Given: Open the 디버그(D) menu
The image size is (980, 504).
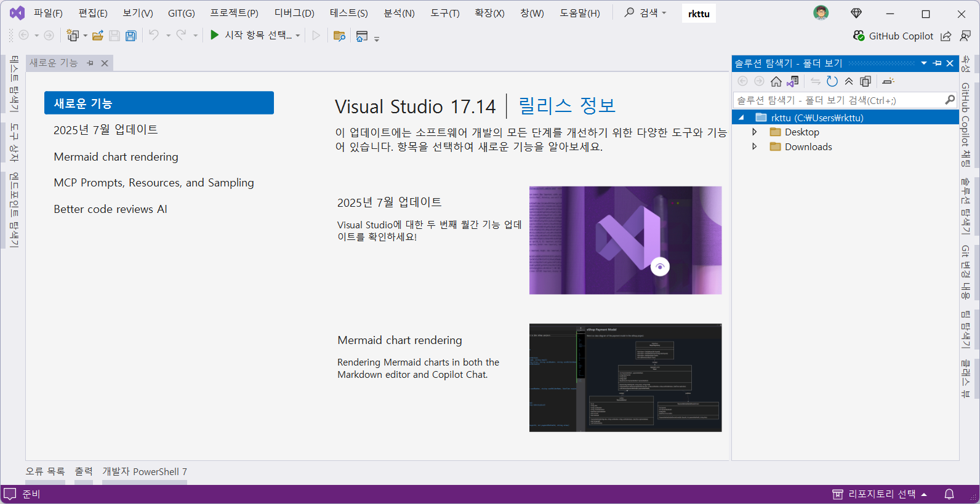Looking at the screenshot, I should 294,13.
